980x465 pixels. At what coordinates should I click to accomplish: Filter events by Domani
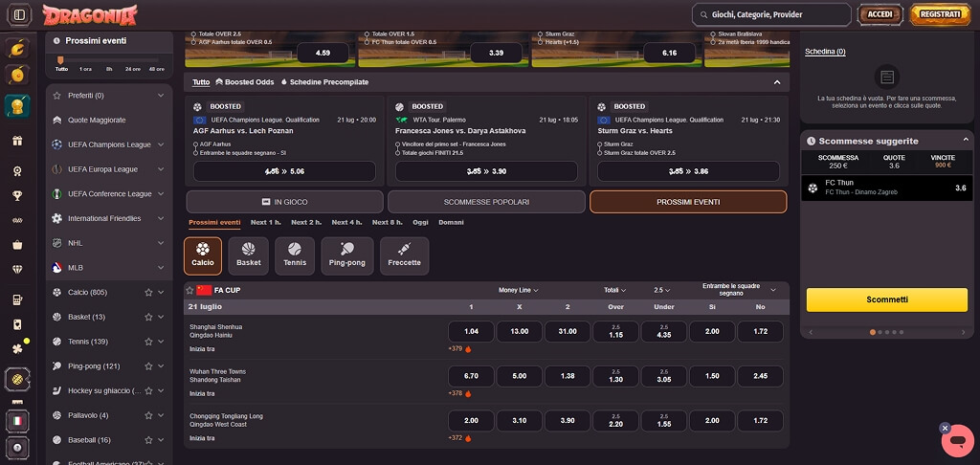452,223
